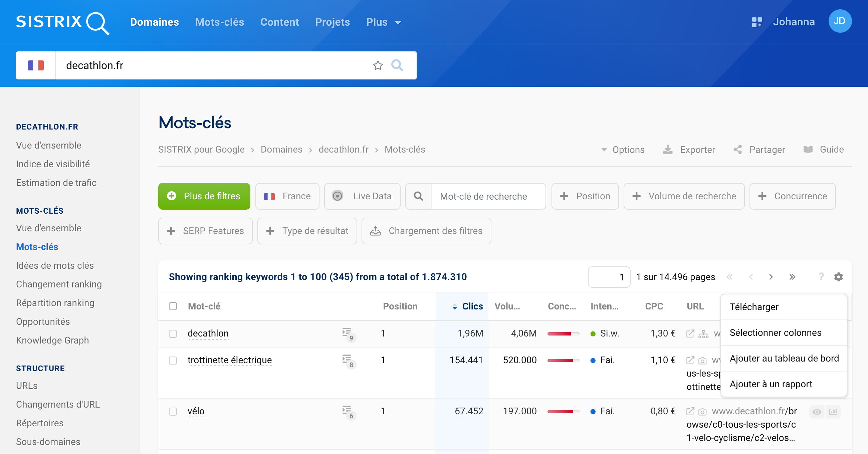868x454 pixels.
Task: Click sitemap icon in decathlon row
Action: (x=703, y=334)
